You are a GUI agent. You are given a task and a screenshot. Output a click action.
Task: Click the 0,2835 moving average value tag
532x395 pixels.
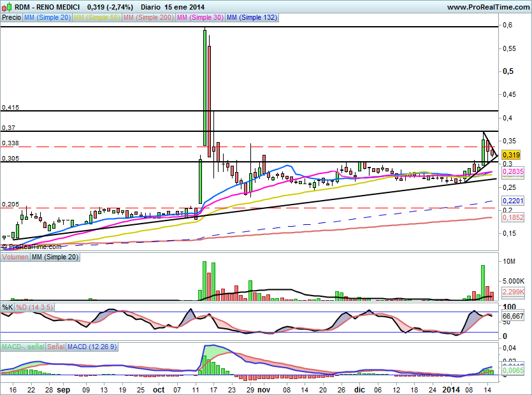[x=513, y=171]
